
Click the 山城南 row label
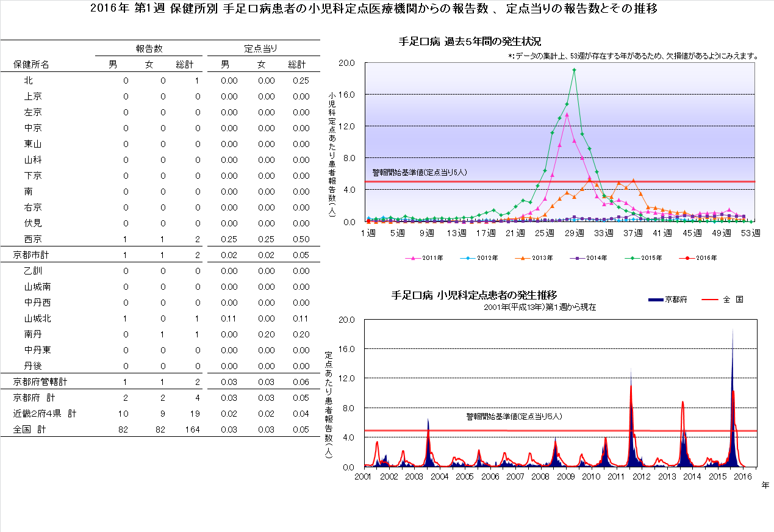(x=37, y=287)
